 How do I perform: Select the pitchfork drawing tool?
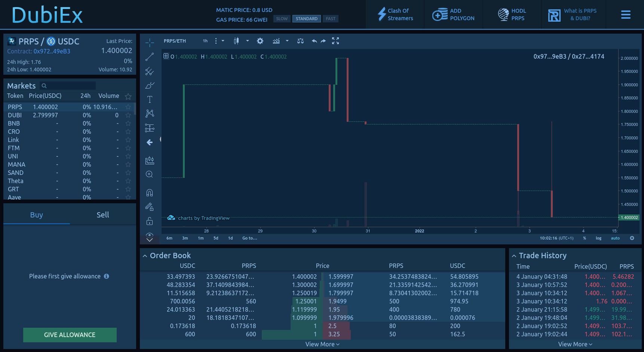click(x=150, y=71)
